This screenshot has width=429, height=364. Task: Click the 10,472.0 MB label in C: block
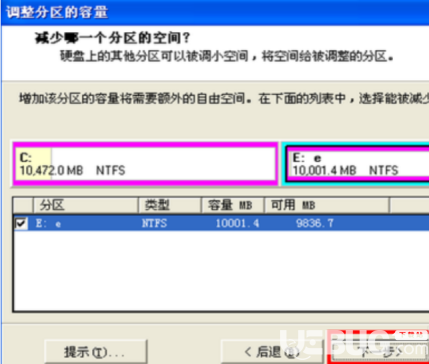(51, 171)
